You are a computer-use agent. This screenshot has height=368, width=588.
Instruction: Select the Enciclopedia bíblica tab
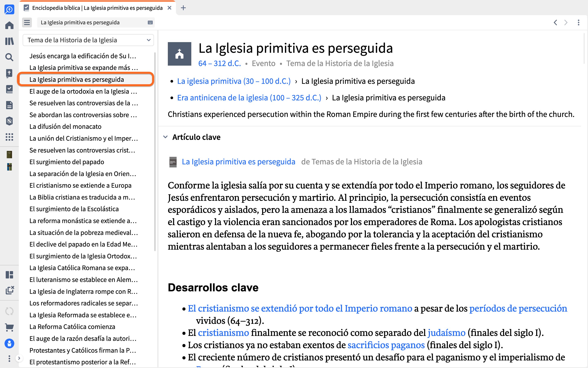click(x=97, y=8)
